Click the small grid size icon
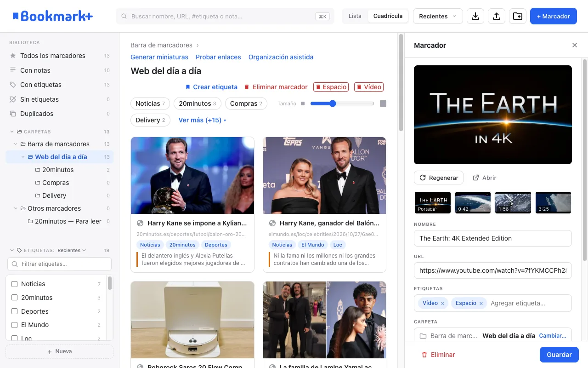 pos(302,103)
